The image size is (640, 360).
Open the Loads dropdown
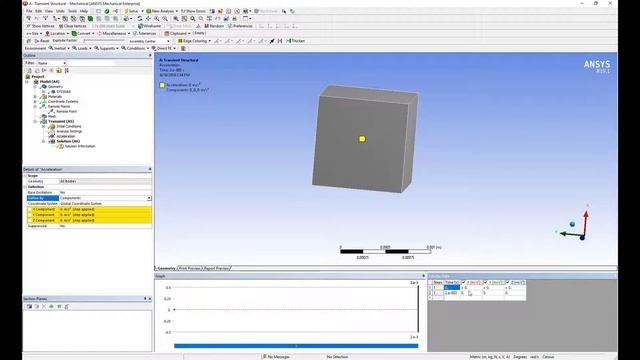[x=82, y=48]
